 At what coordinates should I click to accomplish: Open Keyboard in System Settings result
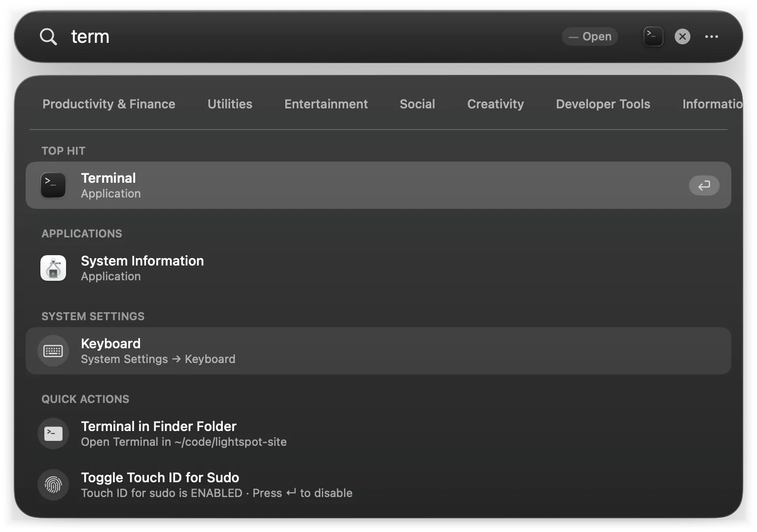pyautogui.click(x=378, y=351)
